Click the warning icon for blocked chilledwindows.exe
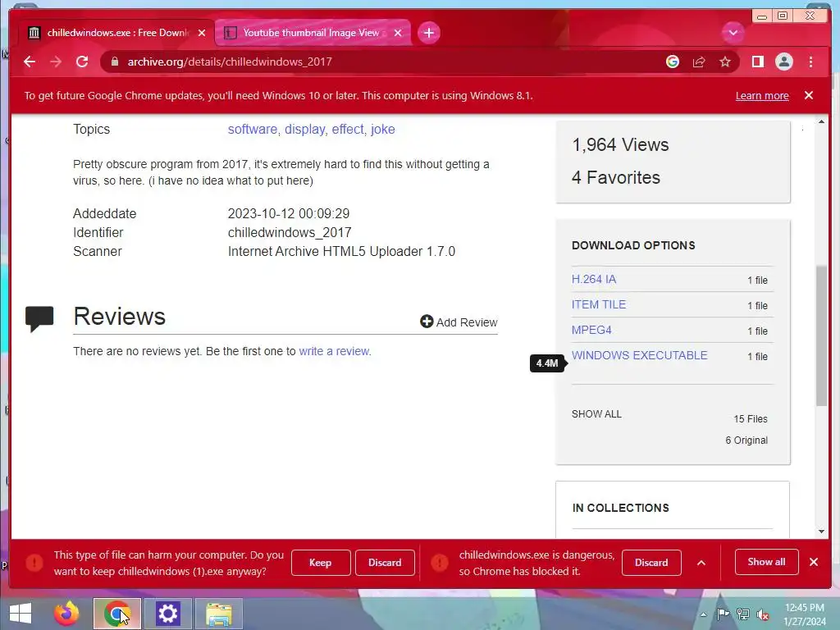 point(440,563)
